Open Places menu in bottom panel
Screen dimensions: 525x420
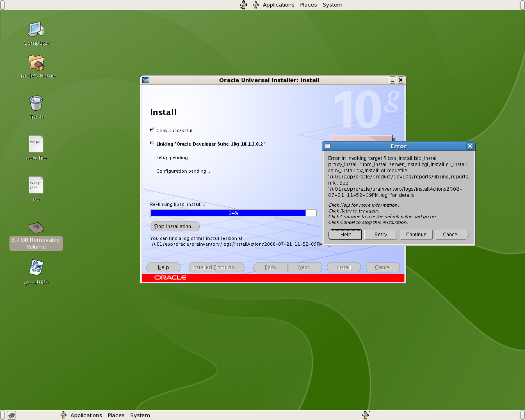pyautogui.click(x=116, y=415)
